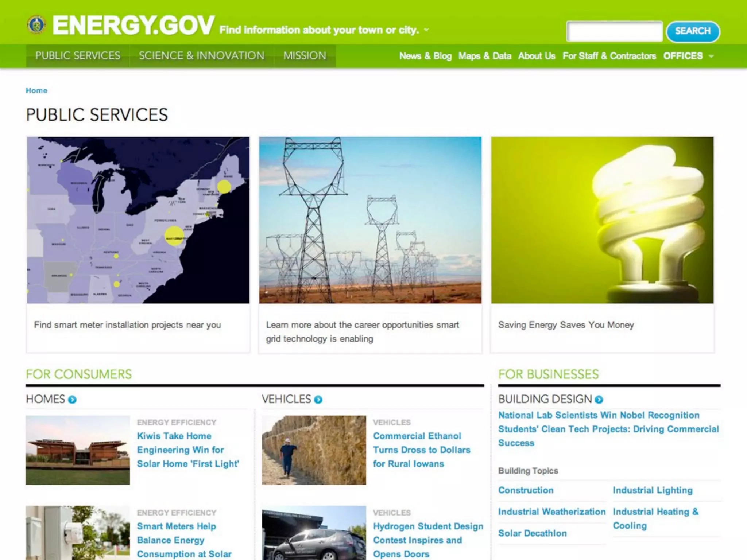Open the power line towers image
The image size is (747, 560).
click(x=370, y=220)
